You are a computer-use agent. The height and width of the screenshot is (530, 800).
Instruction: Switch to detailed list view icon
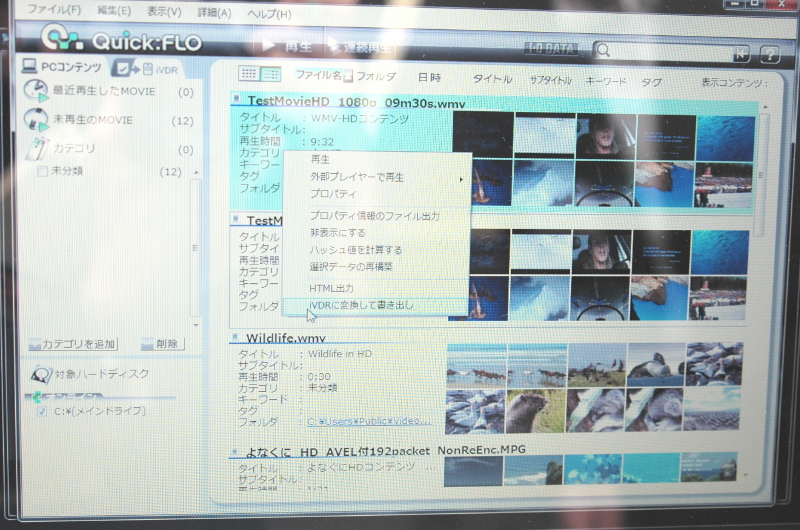270,74
